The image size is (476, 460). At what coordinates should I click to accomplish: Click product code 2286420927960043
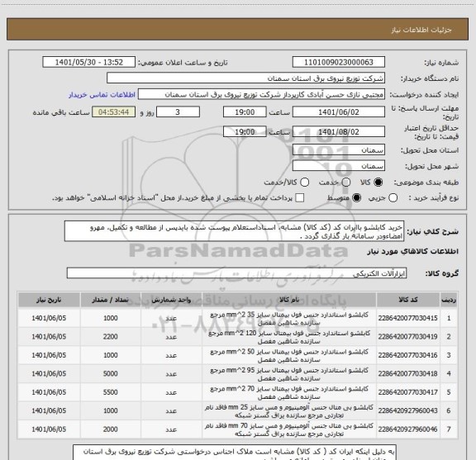tap(407, 410)
